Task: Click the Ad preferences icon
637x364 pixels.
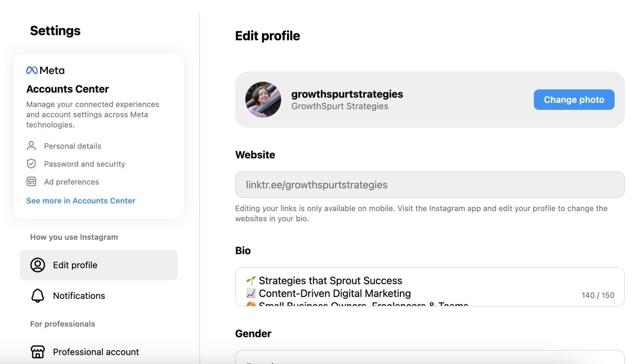Action: point(31,181)
